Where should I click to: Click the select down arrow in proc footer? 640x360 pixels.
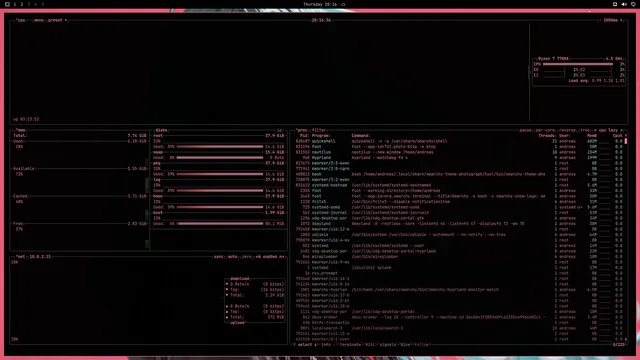316,344
